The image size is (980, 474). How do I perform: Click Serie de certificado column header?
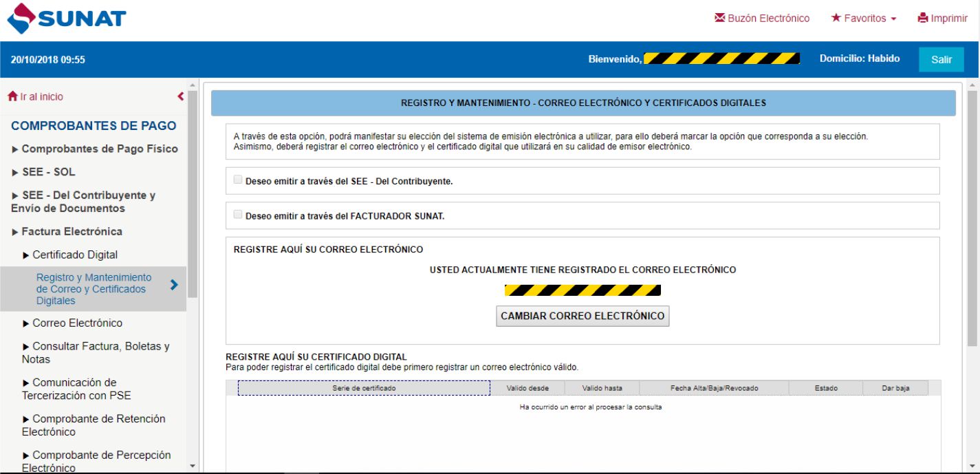364,388
